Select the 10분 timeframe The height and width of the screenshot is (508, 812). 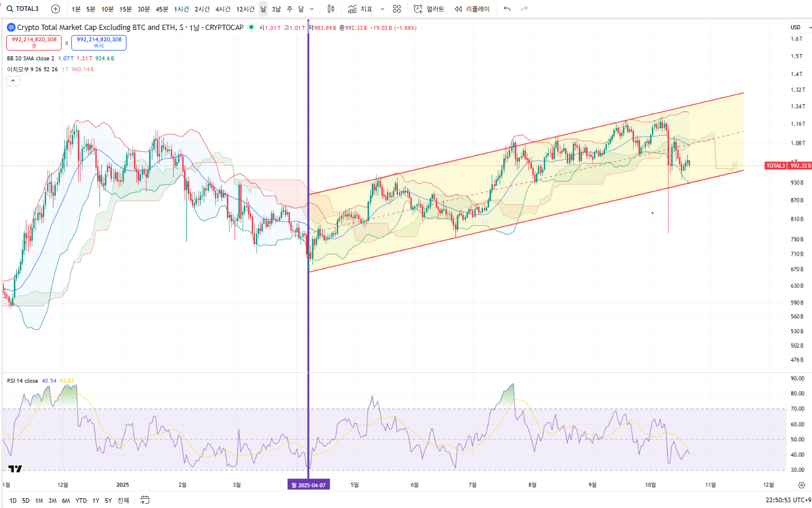(108, 9)
